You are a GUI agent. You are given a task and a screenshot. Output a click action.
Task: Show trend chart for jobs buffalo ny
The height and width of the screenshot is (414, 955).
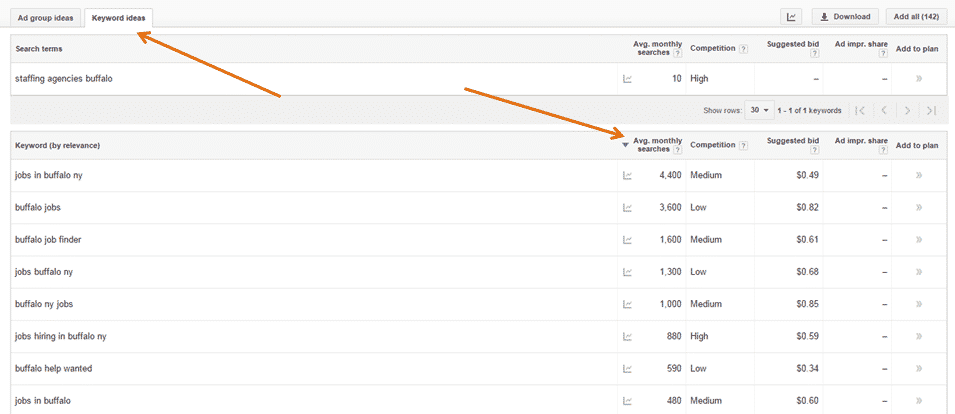(x=627, y=272)
